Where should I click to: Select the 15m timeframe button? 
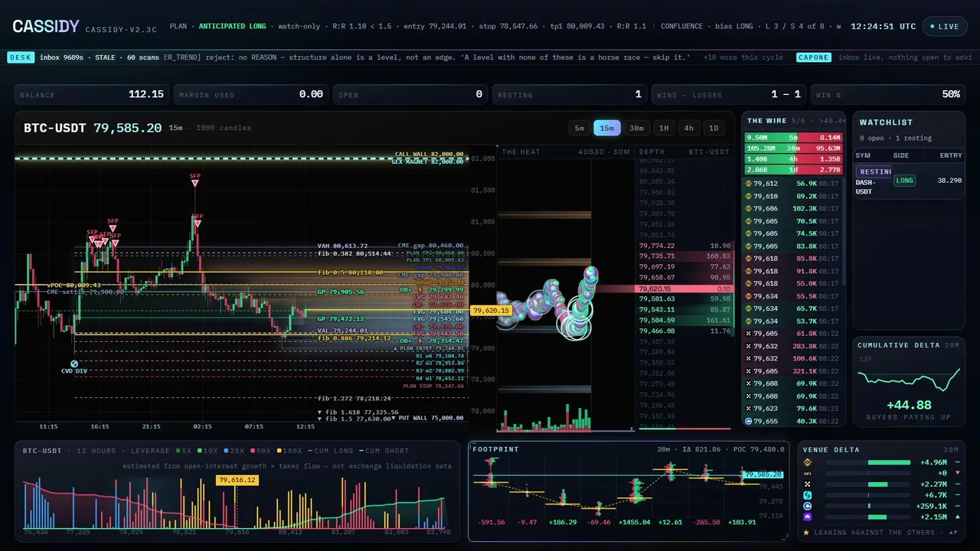click(x=606, y=128)
